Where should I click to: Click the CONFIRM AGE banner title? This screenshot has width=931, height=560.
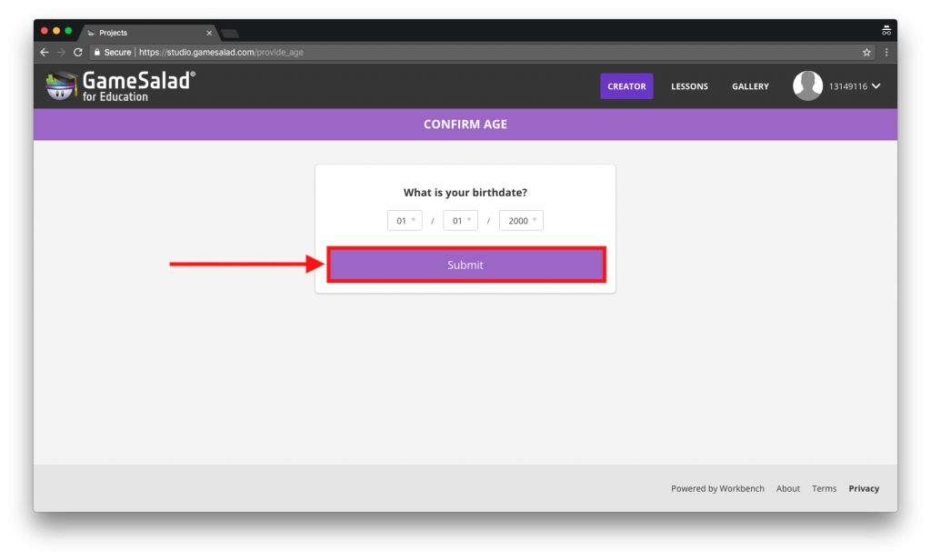[x=465, y=125]
